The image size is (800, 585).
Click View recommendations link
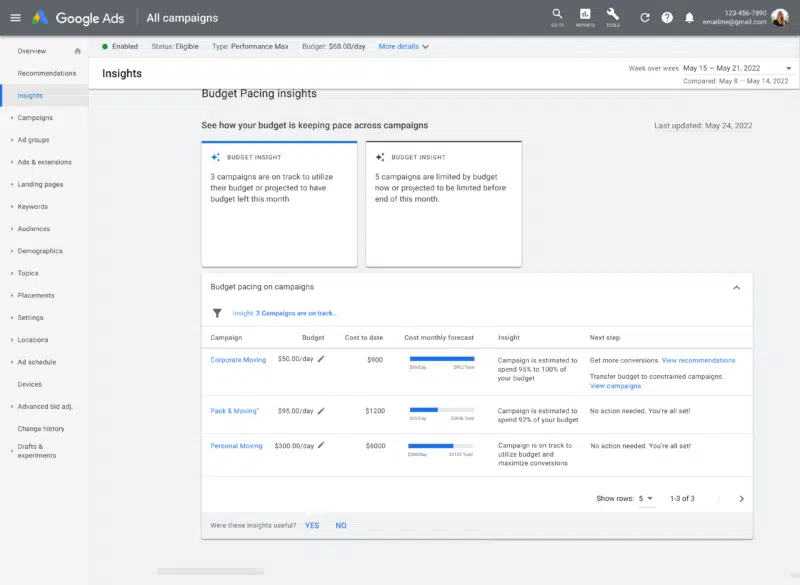point(698,360)
